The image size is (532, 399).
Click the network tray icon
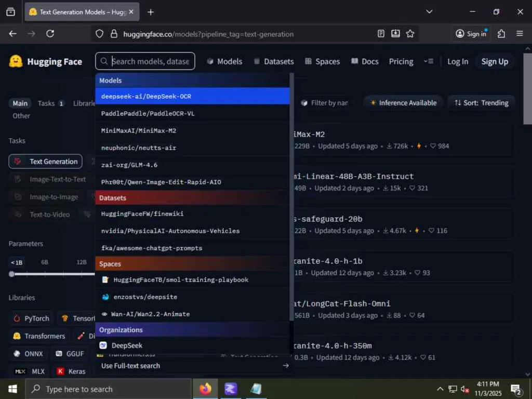453,389
